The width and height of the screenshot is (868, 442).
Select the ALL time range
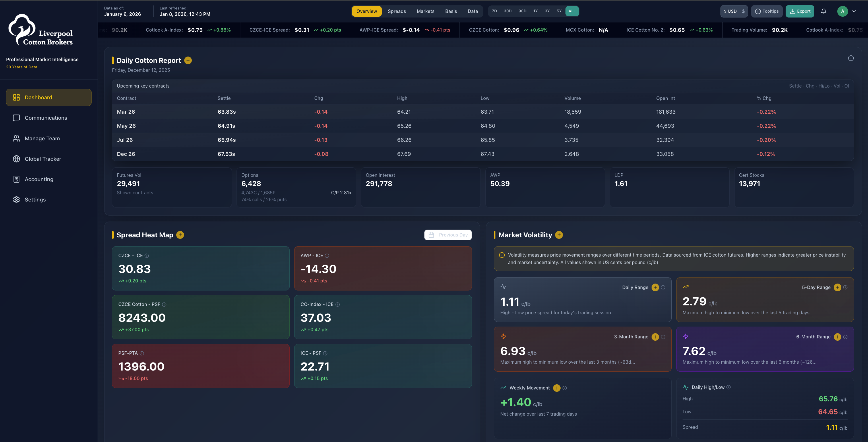pyautogui.click(x=572, y=11)
